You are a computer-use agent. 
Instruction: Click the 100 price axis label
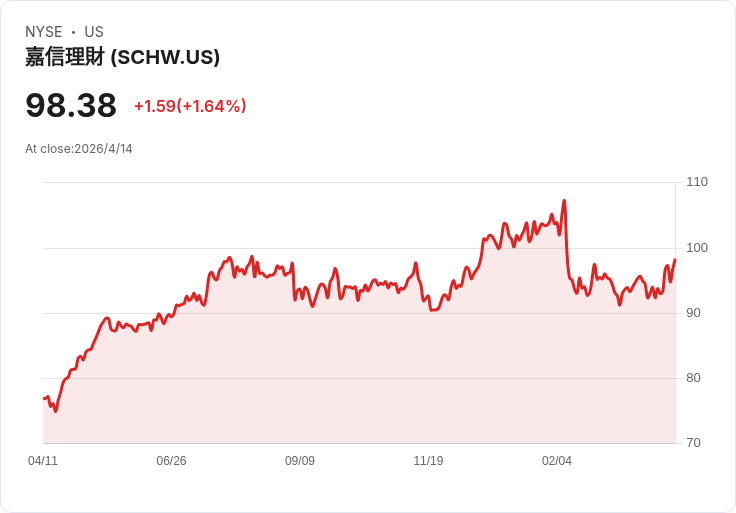[x=697, y=248]
